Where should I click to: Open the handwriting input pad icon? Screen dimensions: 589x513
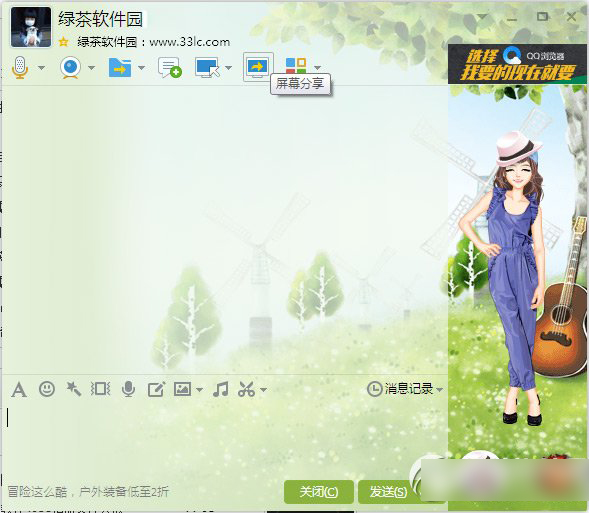coord(156,389)
